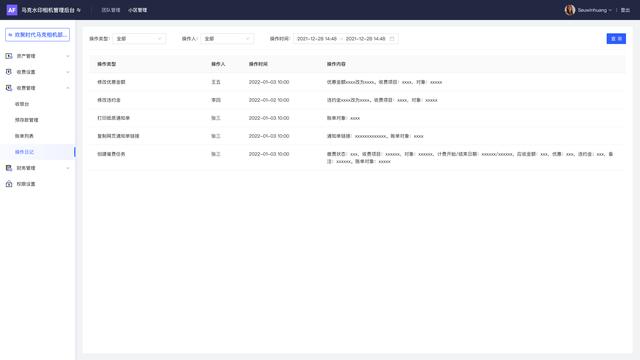Open the community selector box

(x=38, y=35)
